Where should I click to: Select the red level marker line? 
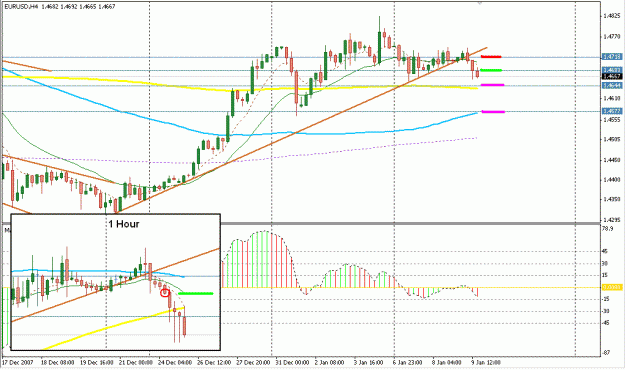tap(491, 57)
